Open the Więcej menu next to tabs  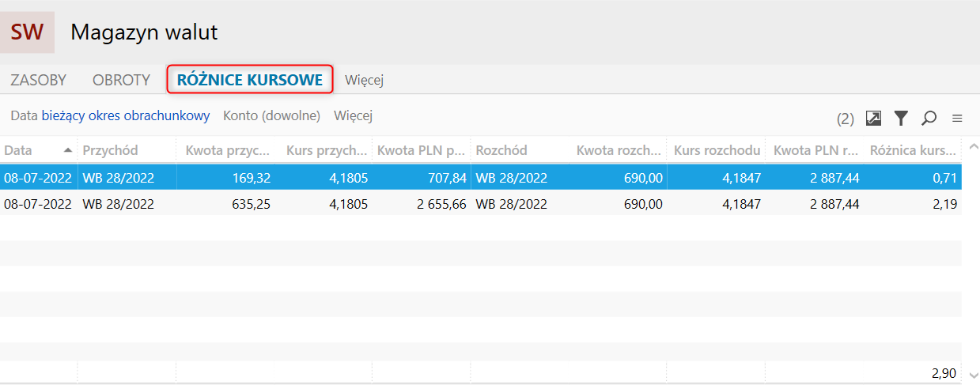365,80
